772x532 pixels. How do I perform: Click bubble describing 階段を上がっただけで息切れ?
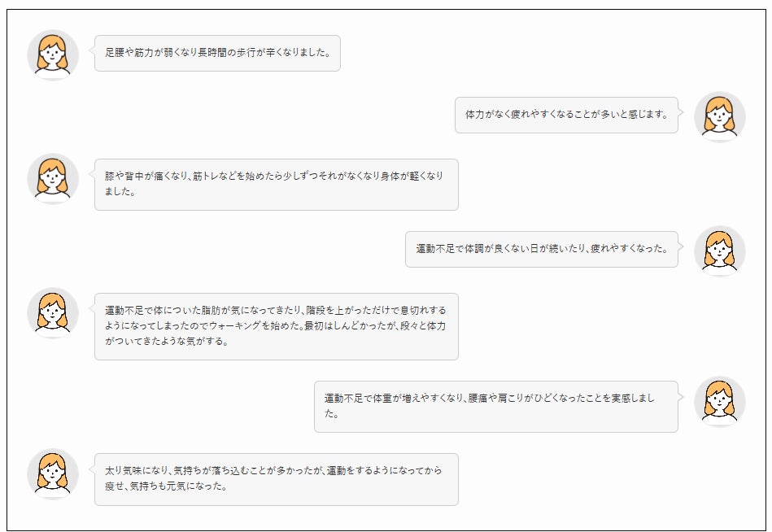[x=276, y=326]
